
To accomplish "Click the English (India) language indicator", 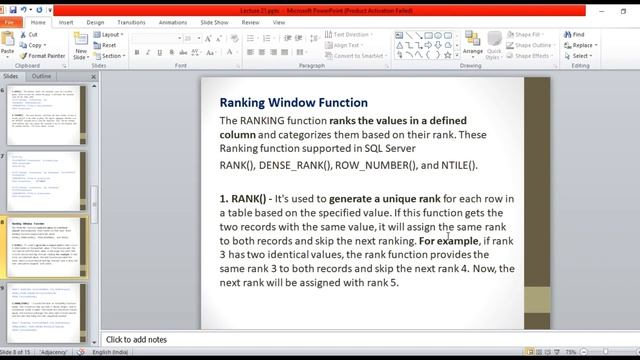I will point(110,352).
